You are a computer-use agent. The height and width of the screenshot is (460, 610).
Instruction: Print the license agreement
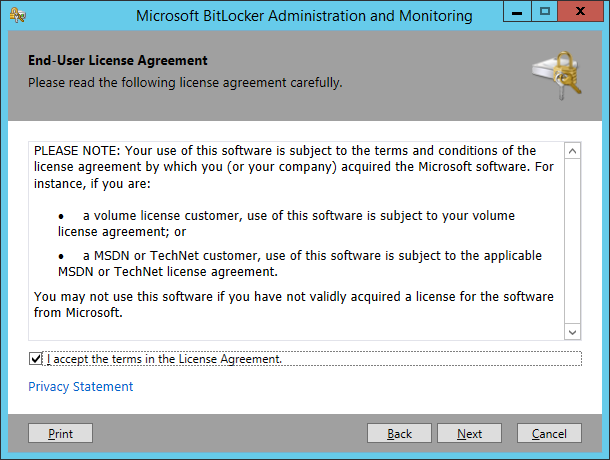60,433
